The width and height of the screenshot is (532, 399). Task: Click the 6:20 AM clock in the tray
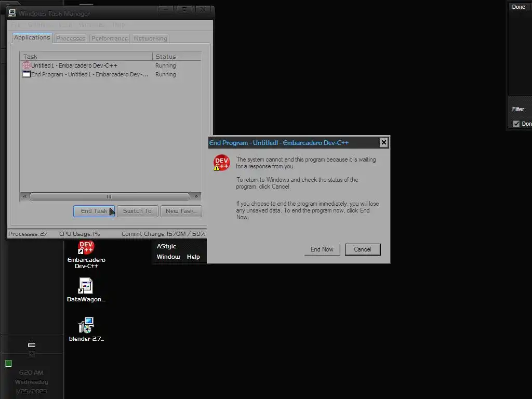click(x=31, y=373)
